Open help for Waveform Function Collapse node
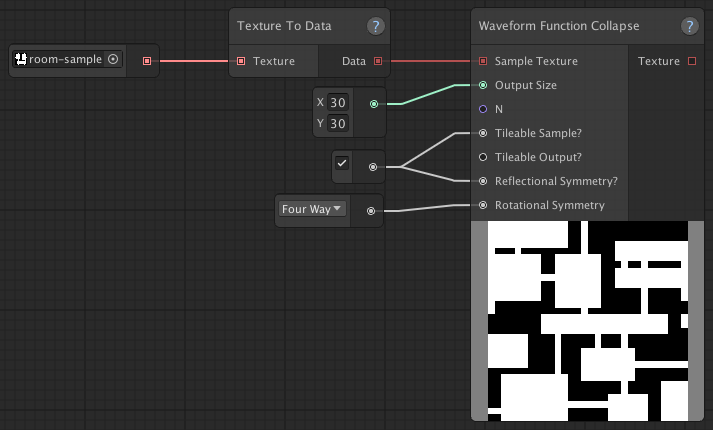The image size is (713, 430). 689,26
